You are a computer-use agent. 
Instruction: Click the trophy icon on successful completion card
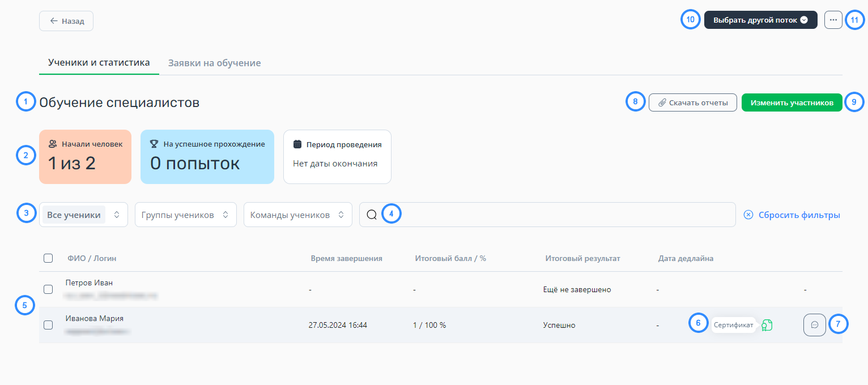coord(154,144)
